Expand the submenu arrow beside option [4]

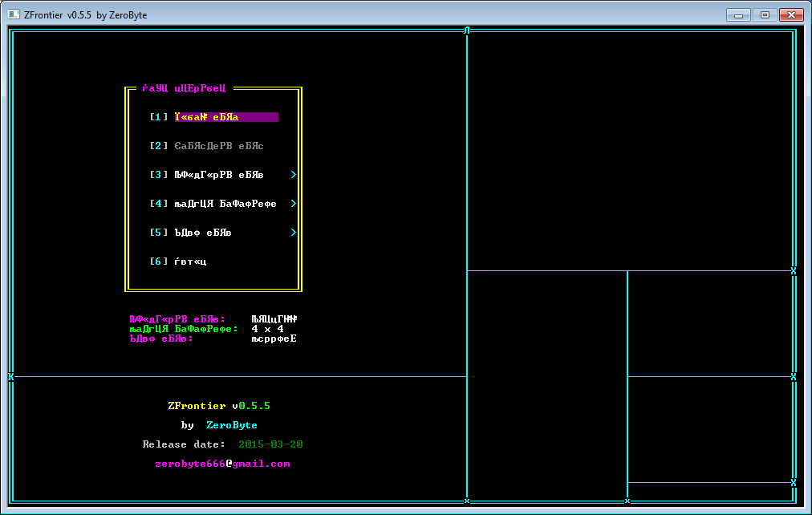pos(292,203)
